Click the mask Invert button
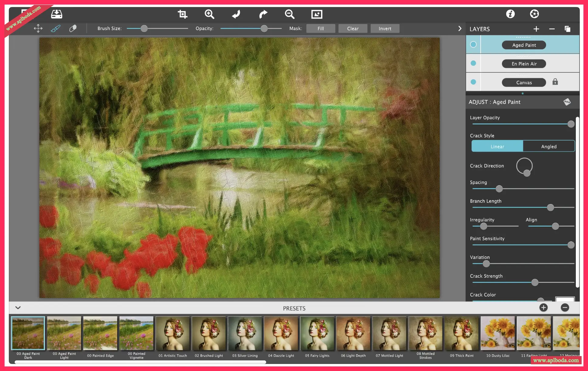 coord(385,29)
